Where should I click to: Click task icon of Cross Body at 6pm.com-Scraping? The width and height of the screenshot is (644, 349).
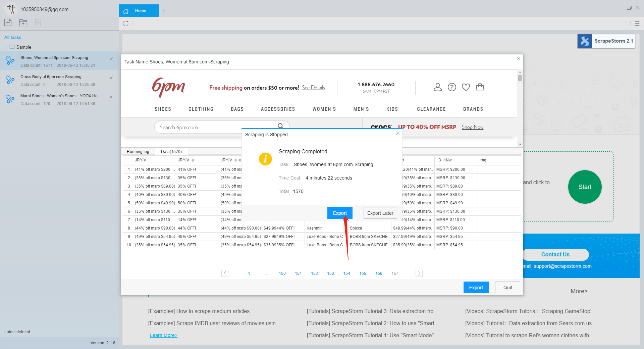point(10,80)
